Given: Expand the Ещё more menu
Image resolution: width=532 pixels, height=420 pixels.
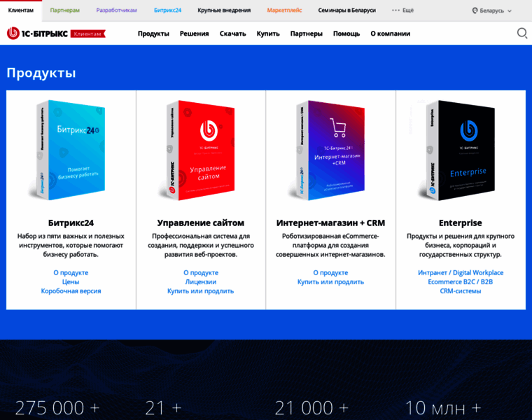Looking at the screenshot, I should point(402,10).
